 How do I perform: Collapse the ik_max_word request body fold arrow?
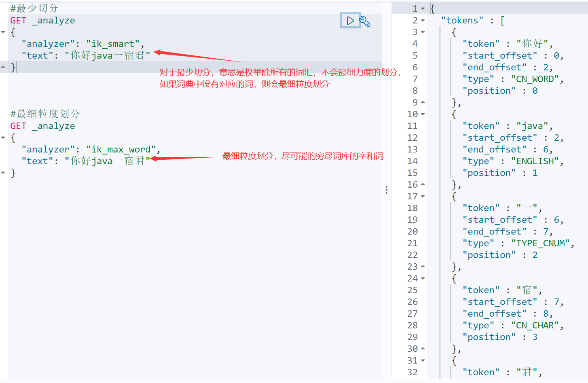(3, 138)
